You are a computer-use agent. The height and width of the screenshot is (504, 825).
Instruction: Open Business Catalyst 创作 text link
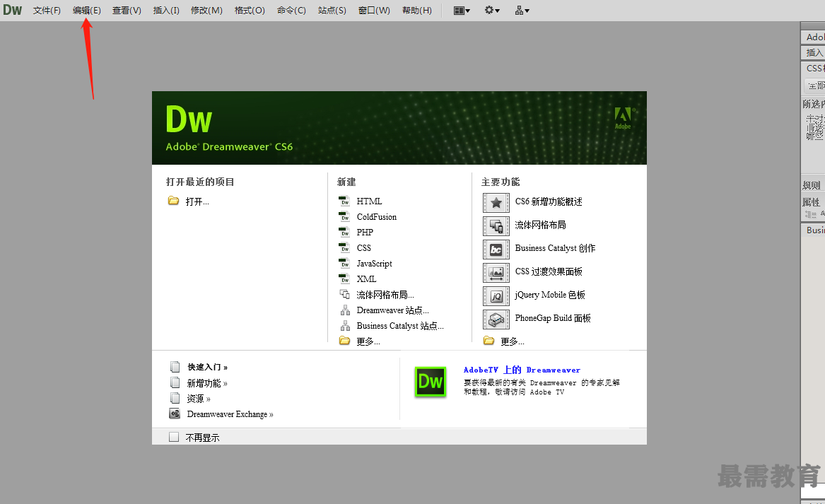coord(555,248)
